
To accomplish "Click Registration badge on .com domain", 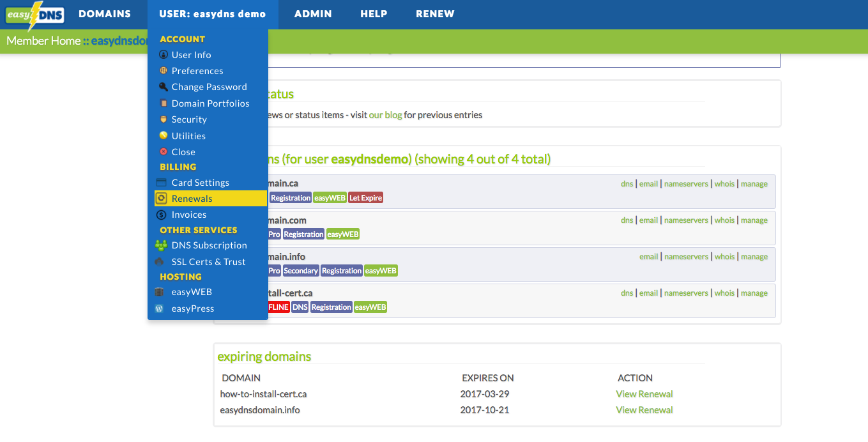I will pos(303,234).
